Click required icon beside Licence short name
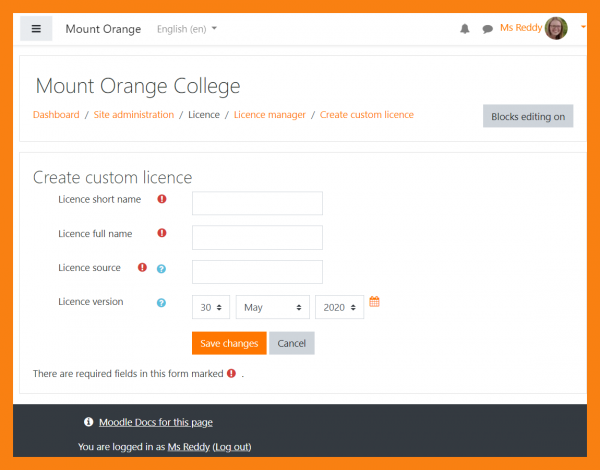This screenshot has width=600, height=470. click(x=162, y=199)
